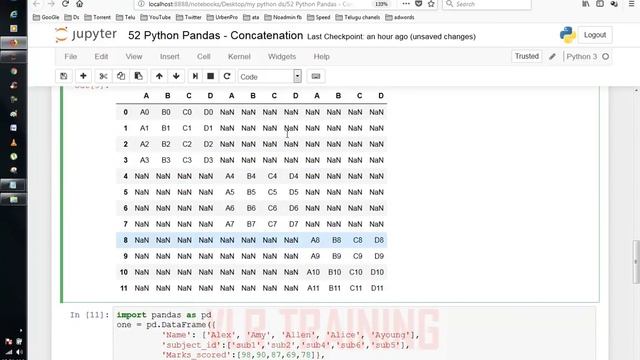Insert a cell below with plus icon
Screen dimensions: 640x360
click(x=83, y=76)
